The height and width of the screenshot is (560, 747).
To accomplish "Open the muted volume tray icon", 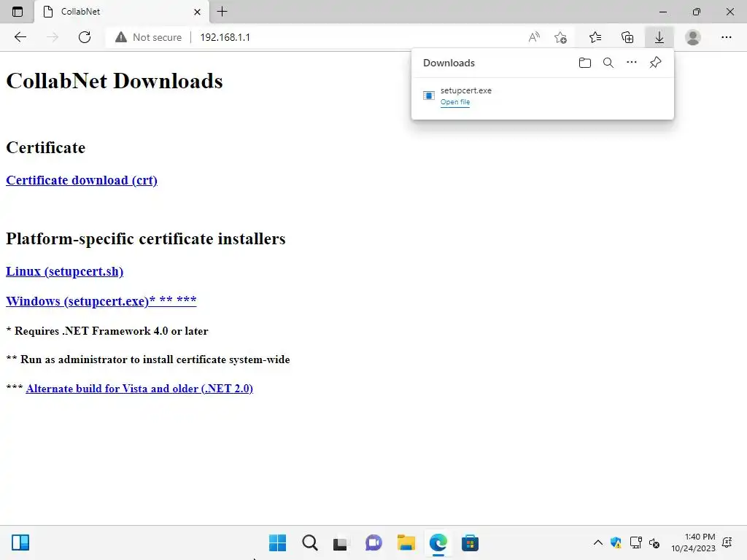I will [x=654, y=542].
